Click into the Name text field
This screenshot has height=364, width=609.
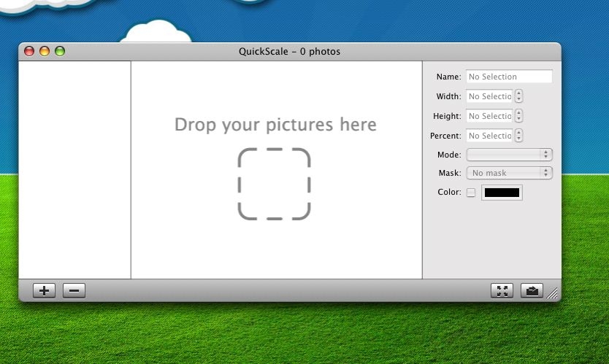(509, 77)
